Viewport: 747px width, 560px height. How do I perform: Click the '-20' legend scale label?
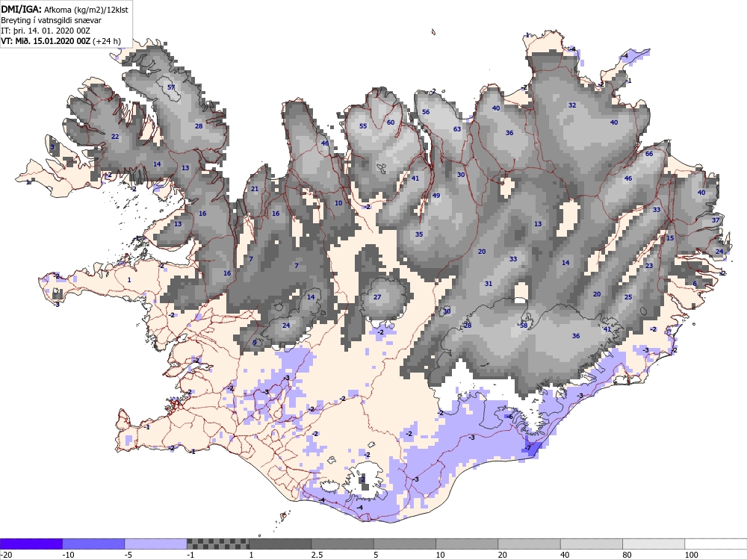pyautogui.click(x=6, y=555)
